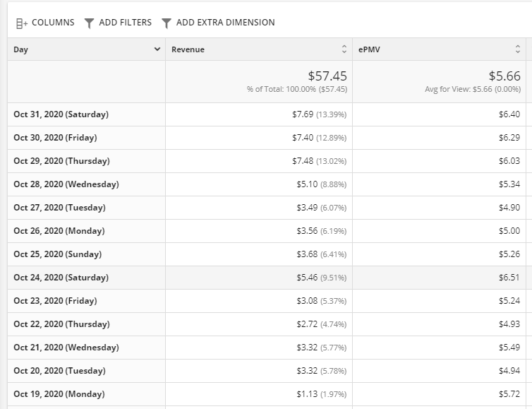The width and height of the screenshot is (532, 409).
Task: Click ePMV value $4.93
Action: click(509, 324)
